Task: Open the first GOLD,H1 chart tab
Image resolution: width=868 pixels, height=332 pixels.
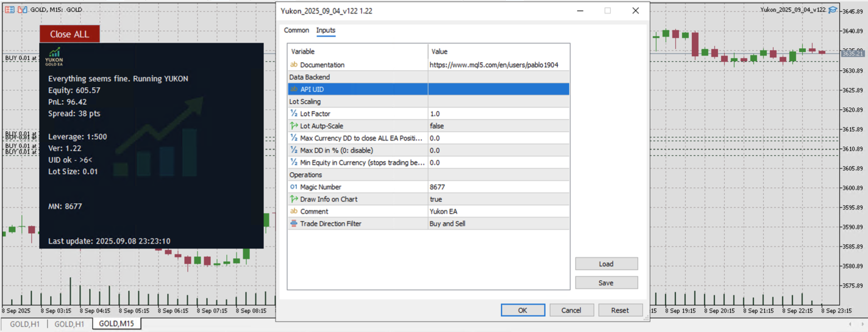Action: 24,324
